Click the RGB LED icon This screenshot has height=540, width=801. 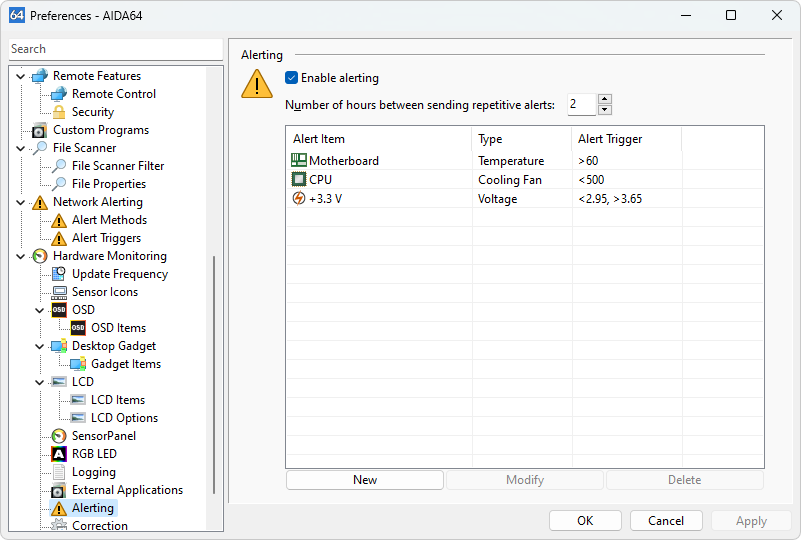[x=59, y=454]
